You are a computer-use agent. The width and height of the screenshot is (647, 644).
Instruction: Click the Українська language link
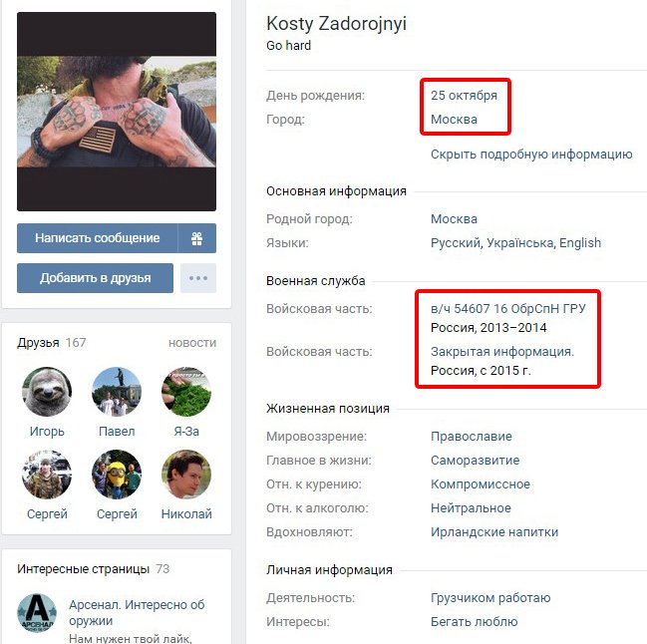pos(520,242)
